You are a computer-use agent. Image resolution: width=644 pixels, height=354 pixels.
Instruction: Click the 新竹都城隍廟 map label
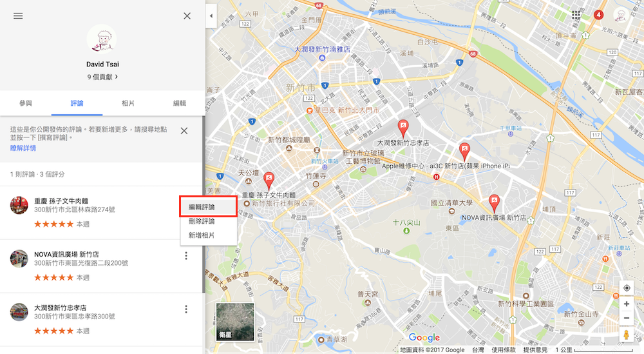click(289, 140)
